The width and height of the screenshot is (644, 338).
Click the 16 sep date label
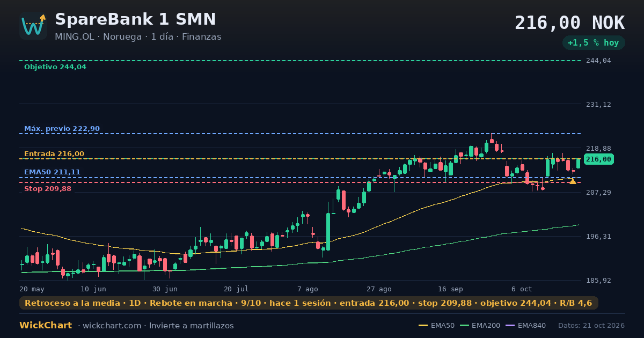pos(450,289)
